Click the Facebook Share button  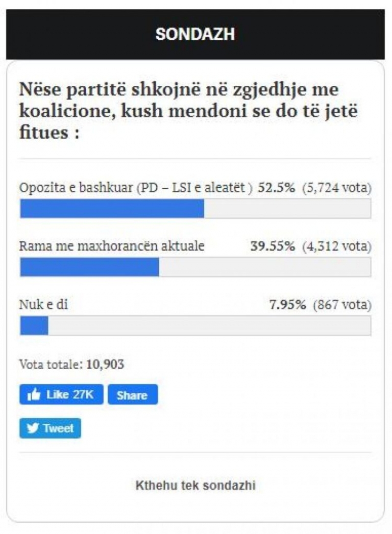[x=133, y=394]
